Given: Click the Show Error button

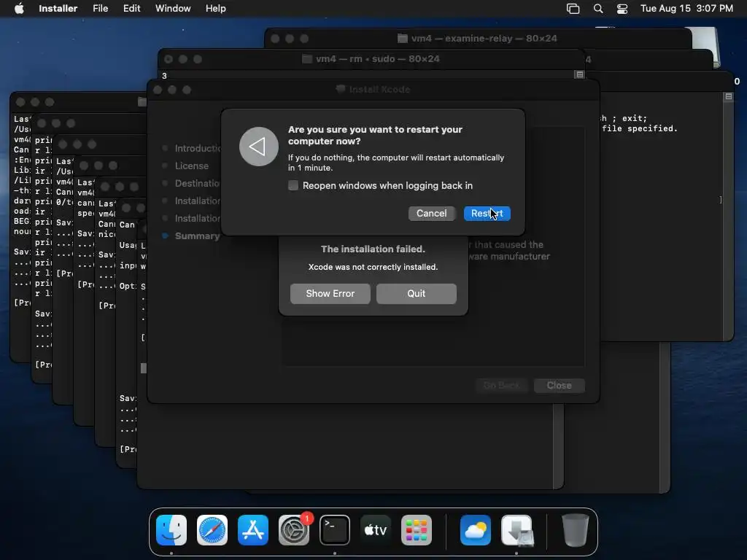Looking at the screenshot, I should (330, 293).
